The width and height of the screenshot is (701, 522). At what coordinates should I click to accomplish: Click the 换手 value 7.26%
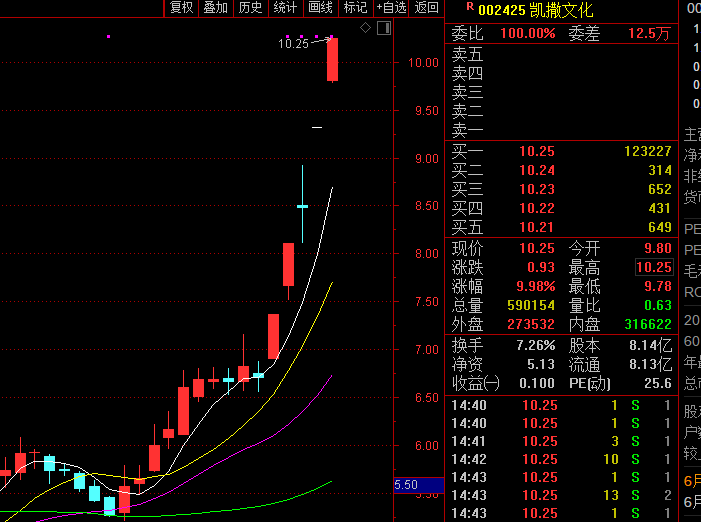536,345
